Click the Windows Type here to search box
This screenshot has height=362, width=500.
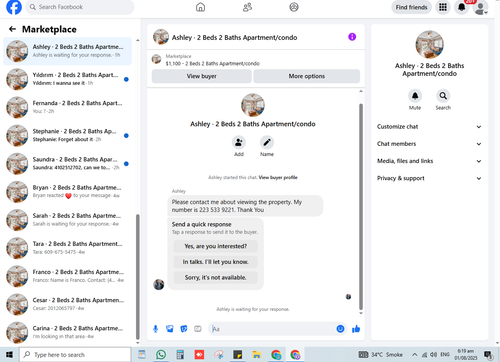click(x=75, y=355)
